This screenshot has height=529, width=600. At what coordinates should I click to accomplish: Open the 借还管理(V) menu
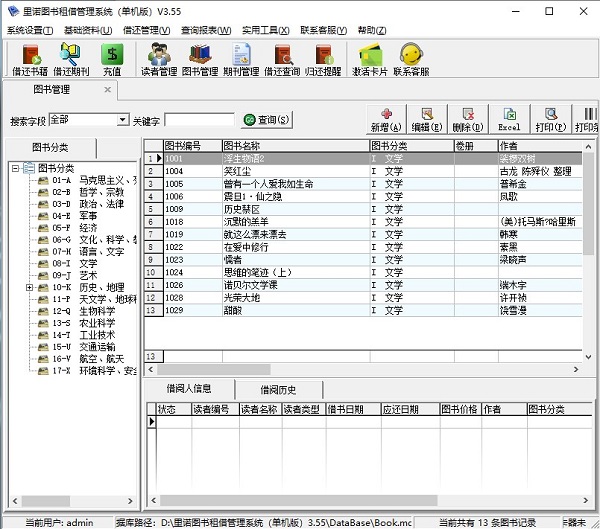tap(146, 30)
